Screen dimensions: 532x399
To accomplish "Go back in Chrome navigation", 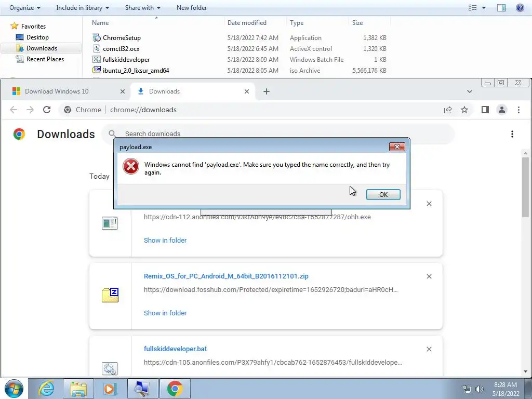I will click(14, 110).
